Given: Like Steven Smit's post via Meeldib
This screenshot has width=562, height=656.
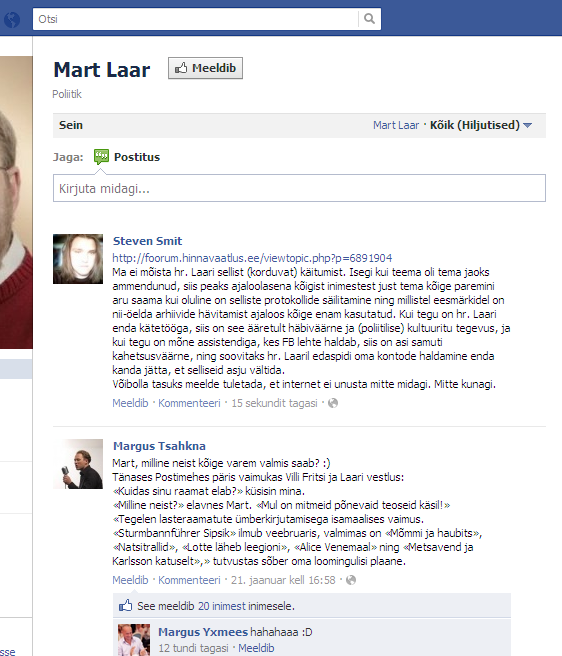Looking at the screenshot, I should (130, 403).
